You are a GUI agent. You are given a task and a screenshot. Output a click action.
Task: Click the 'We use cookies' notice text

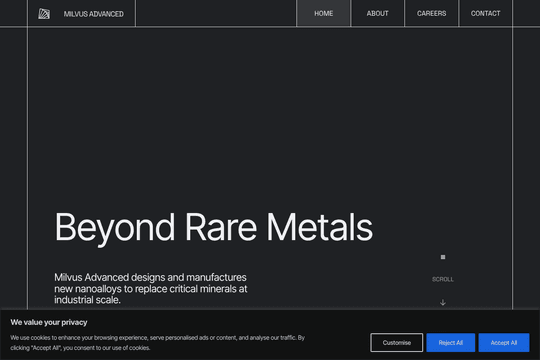click(157, 343)
